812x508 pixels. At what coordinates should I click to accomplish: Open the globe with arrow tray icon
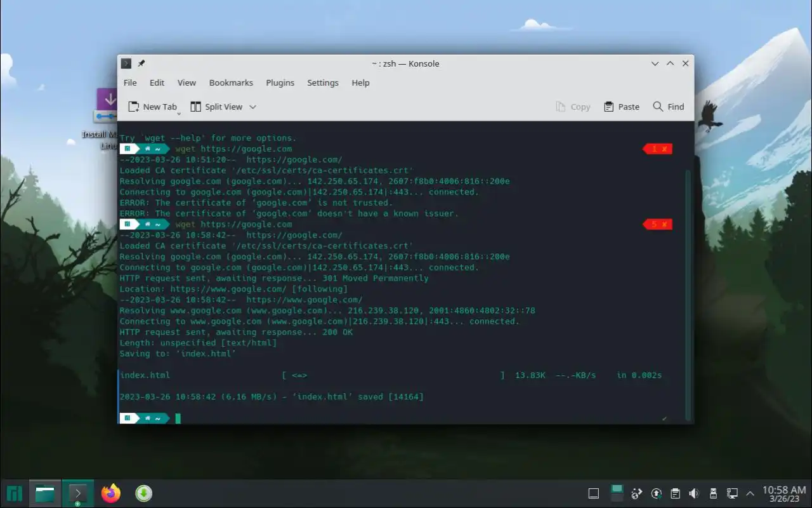(x=638, y=493)
